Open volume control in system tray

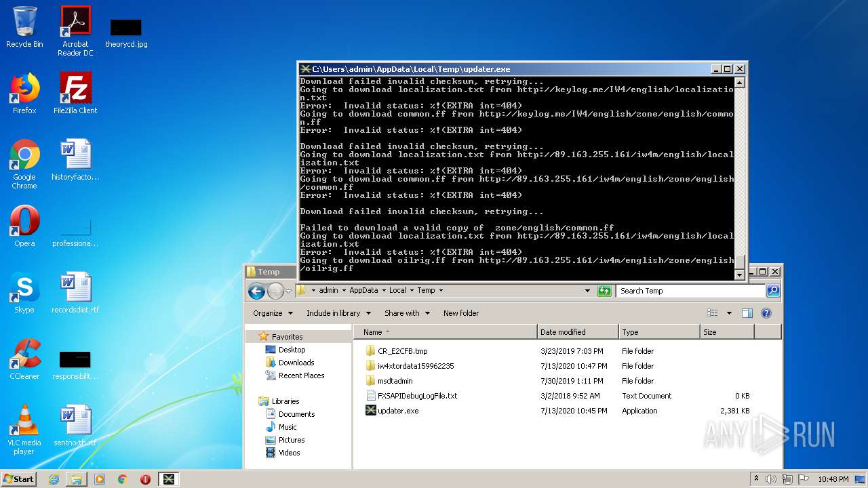(772, 479)
